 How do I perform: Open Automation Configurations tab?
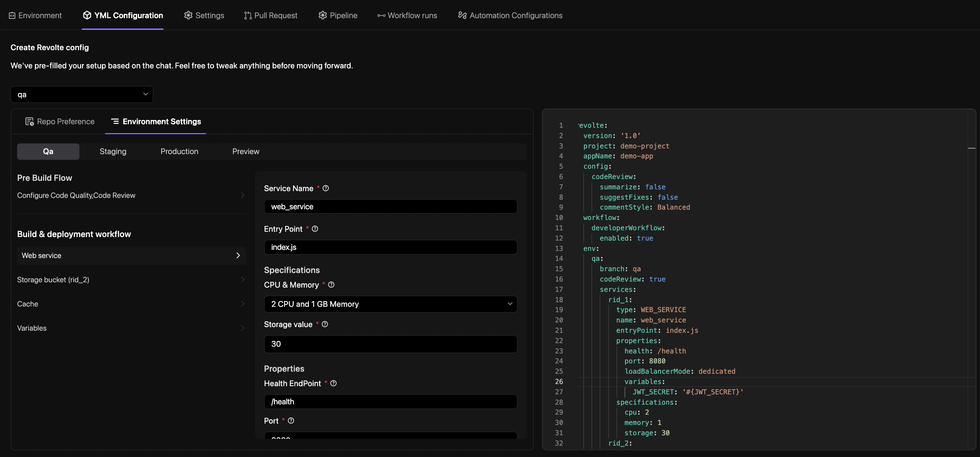click(x=510, y=15)
